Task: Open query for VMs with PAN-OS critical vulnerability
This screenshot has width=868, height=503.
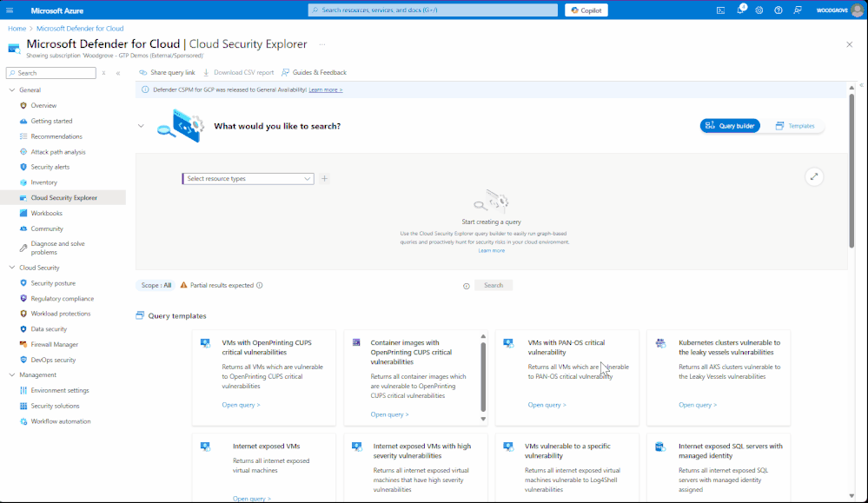Action: tap(547, 405)
